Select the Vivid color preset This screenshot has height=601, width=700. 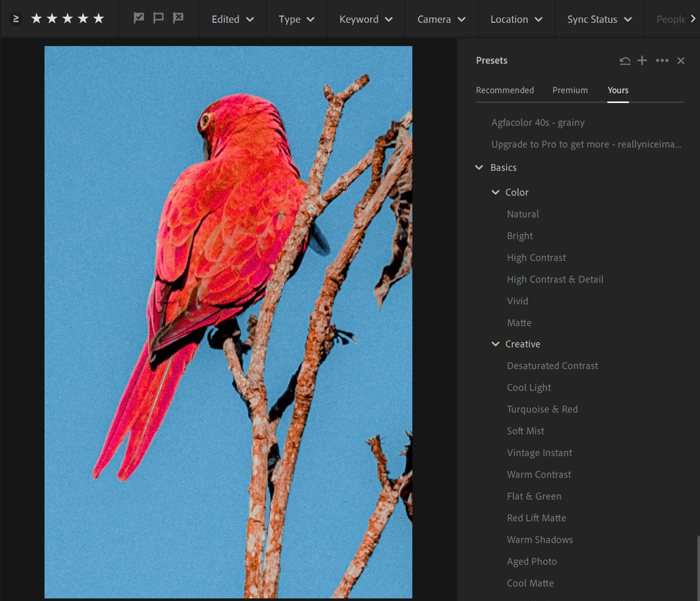pos(517,301)
